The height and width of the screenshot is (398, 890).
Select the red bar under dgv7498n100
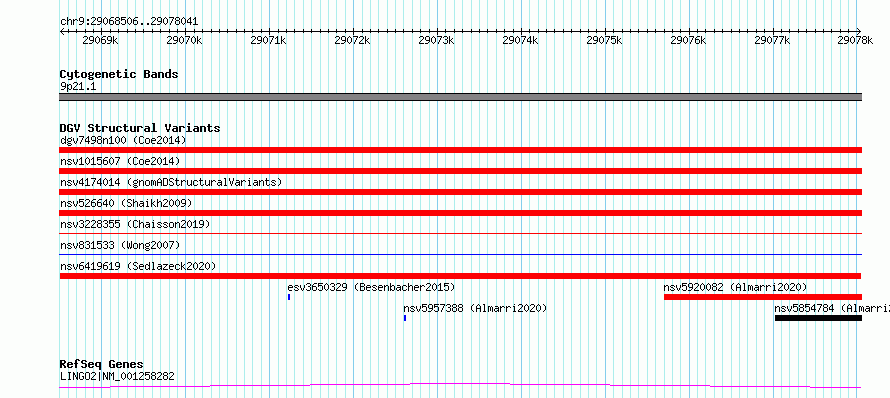[461, 150]
